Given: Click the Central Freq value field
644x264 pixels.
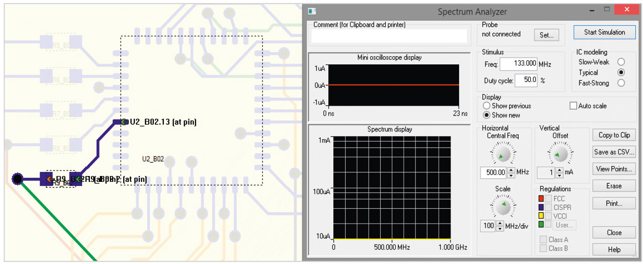Looking at the screenshot, I should pos(493,172).
